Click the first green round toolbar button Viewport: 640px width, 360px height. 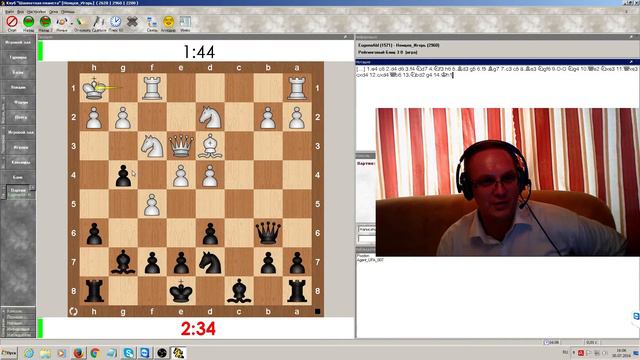pyautogui.click(x=29, y=22)
